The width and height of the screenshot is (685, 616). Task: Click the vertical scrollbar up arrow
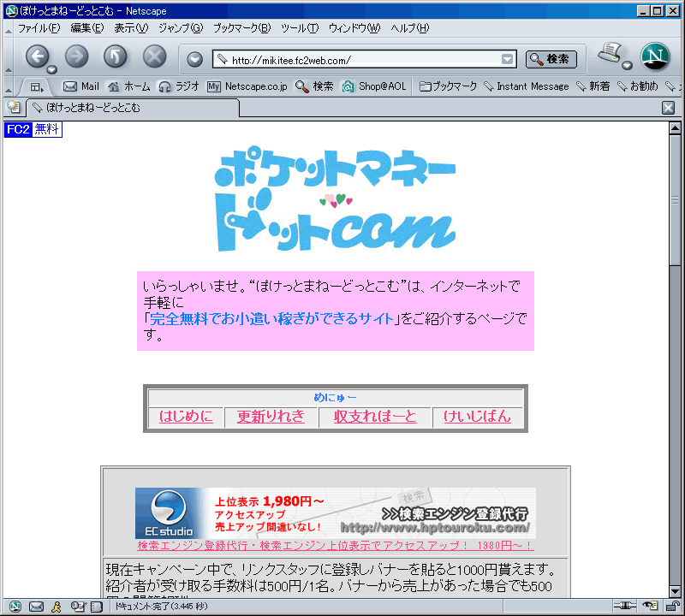(x=675, y=128)
